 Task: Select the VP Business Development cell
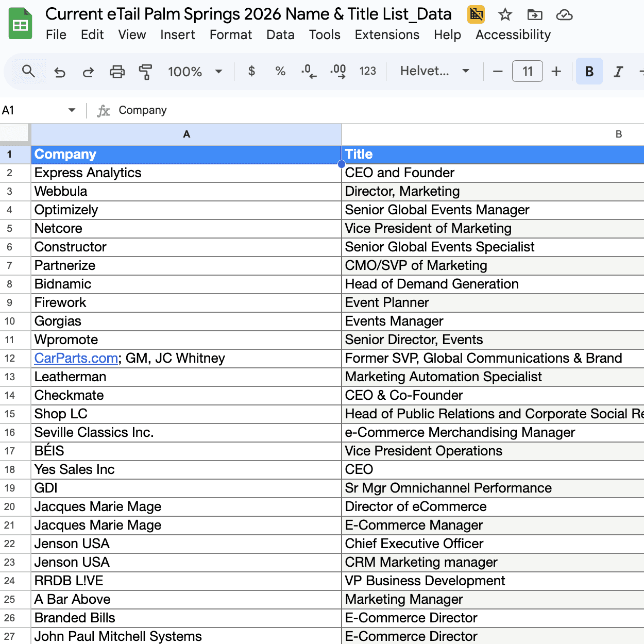tap(493, 581)
